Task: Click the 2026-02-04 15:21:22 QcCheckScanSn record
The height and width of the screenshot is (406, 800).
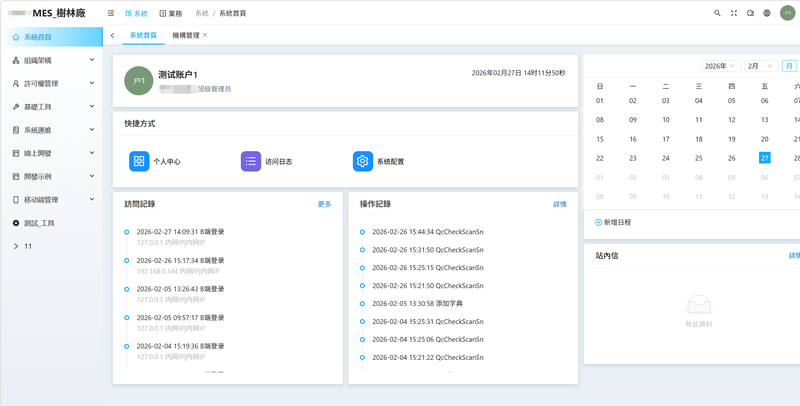Action: [x=428, y=358]
